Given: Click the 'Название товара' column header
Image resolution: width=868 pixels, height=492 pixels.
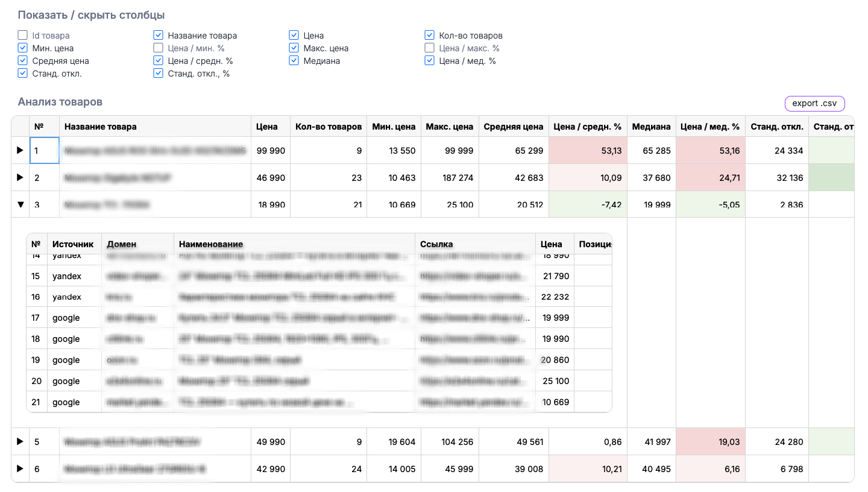Looking at the screenshot, I should [101, 127].
